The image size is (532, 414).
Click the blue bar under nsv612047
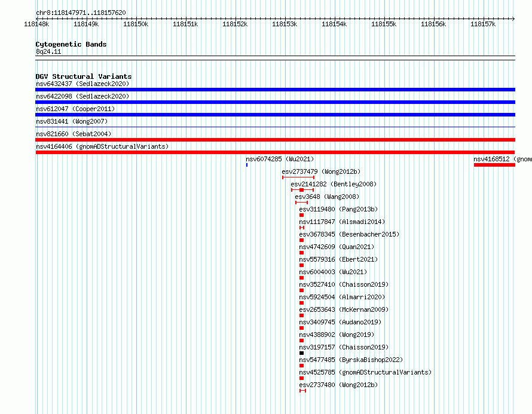coord(275,115)
